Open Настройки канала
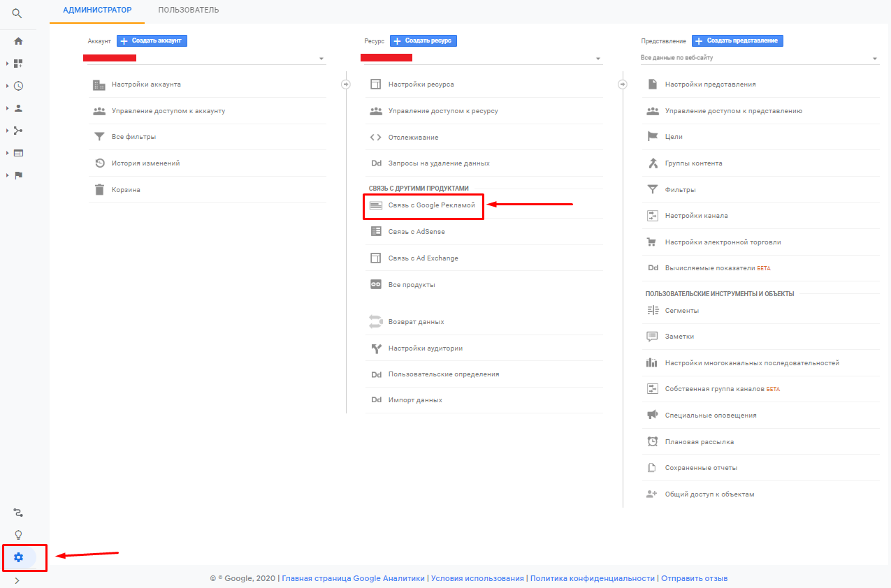Viewport: 891px width, 588px height. (696, 216)
